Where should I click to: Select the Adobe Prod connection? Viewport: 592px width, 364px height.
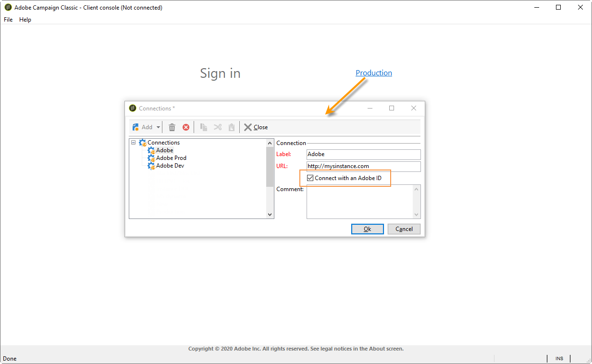pos(171,158)
